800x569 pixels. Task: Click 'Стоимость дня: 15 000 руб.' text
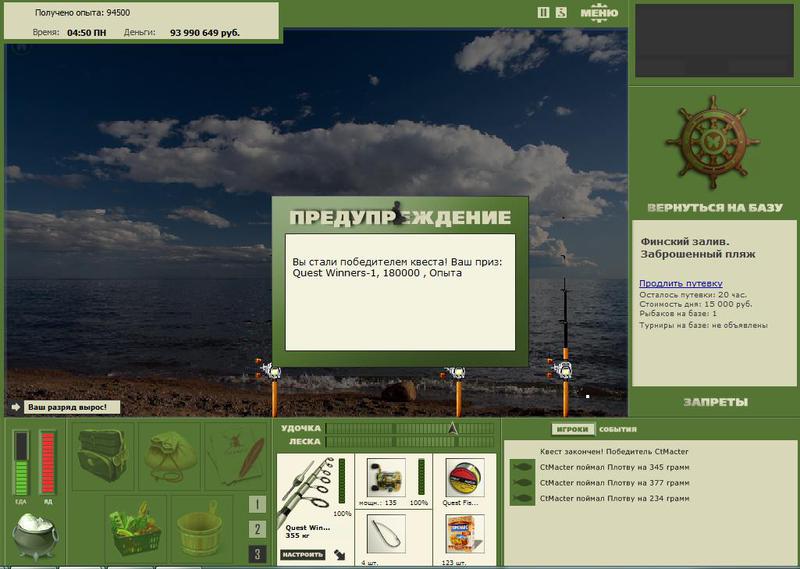click(x=695, y=304)
